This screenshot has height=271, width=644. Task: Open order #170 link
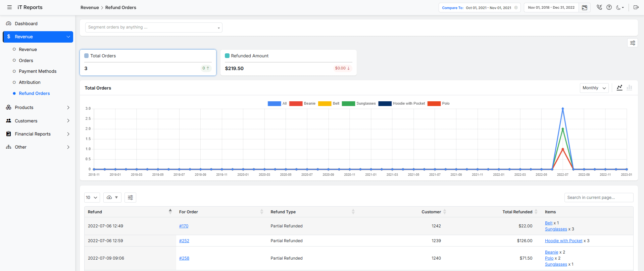point(184,226)
